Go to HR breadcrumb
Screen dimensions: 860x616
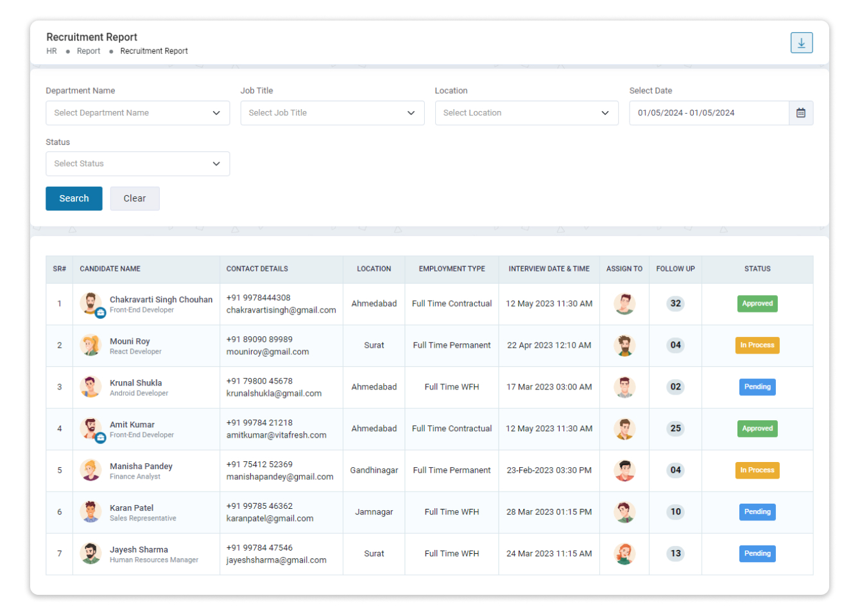pos(51,51)
